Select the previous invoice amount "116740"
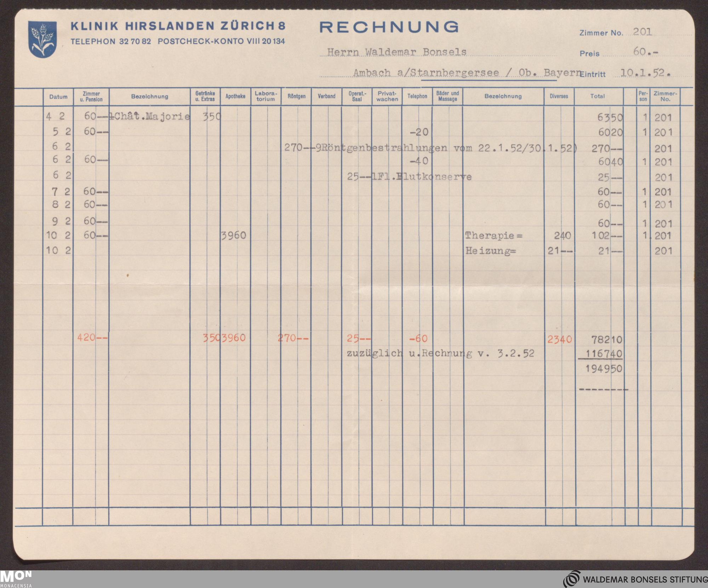Viewport: 708px width, 588px height. [x=604, y=353]
